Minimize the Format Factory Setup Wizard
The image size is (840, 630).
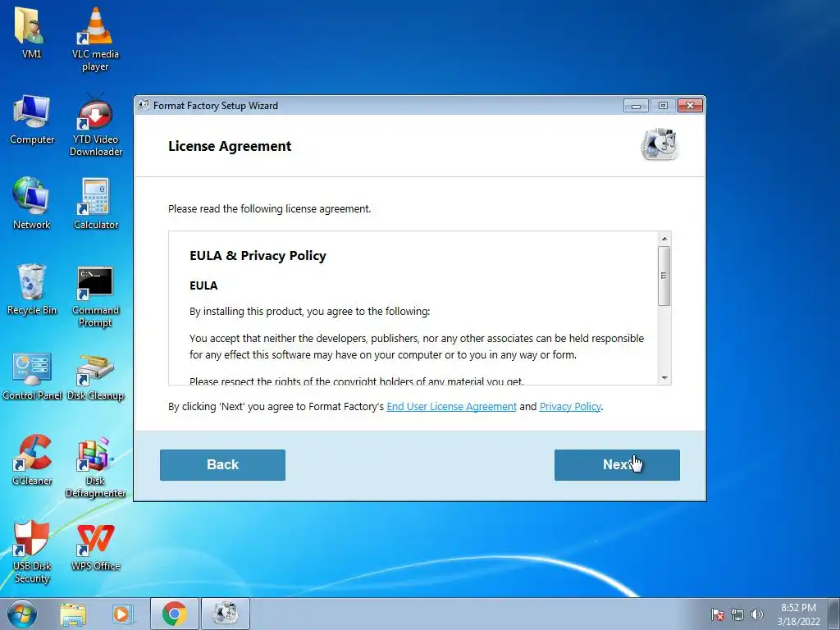click(636, 106)
